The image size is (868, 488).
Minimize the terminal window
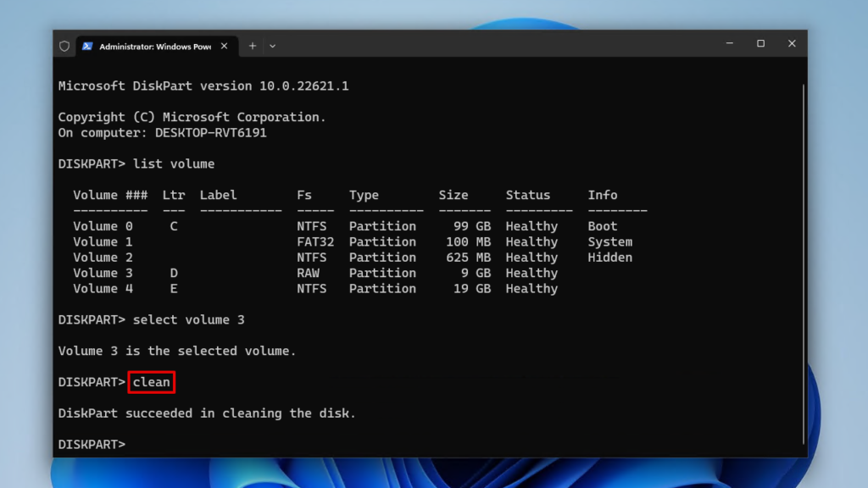tap(729, 43)
